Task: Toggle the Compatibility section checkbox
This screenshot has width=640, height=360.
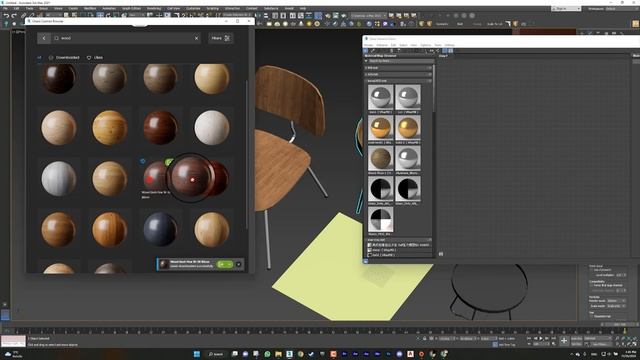Action: click(591, 285)
